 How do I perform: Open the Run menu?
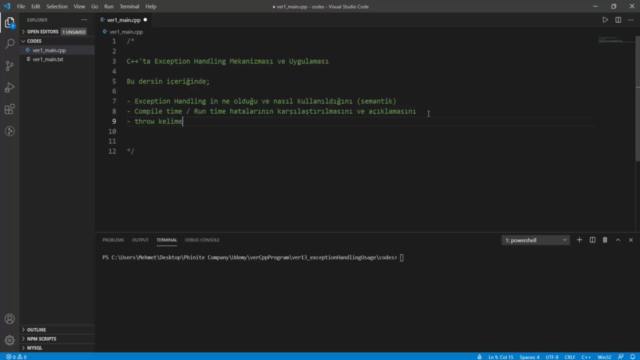(109, 7)
